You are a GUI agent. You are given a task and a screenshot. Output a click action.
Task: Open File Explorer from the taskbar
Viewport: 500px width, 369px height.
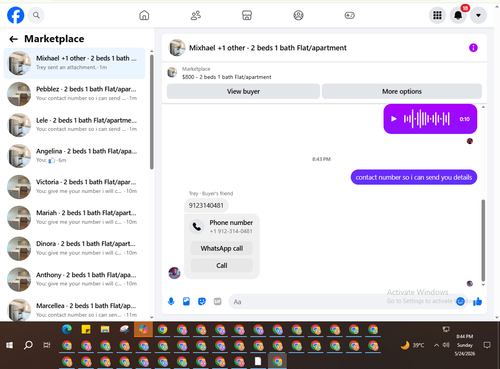(105, 330)
